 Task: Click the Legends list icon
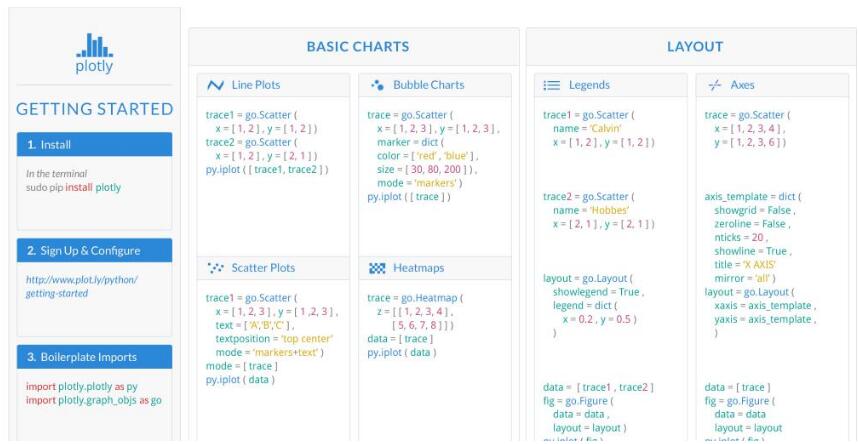click(x=551, y=85)
